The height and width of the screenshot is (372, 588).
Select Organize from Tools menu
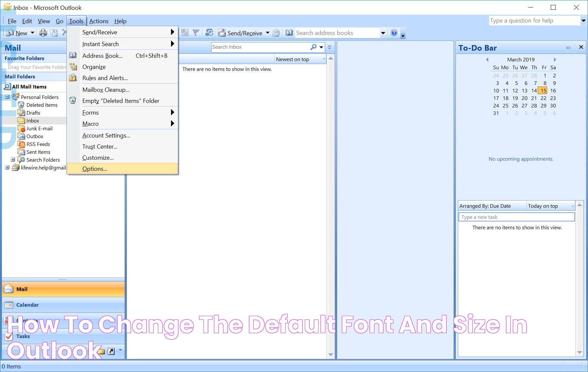122,67
